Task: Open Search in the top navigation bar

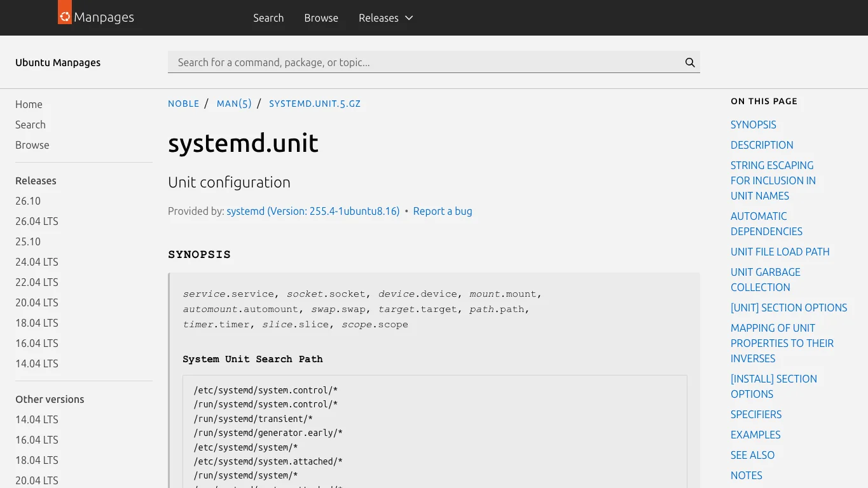Action: (x=268, y=18)
